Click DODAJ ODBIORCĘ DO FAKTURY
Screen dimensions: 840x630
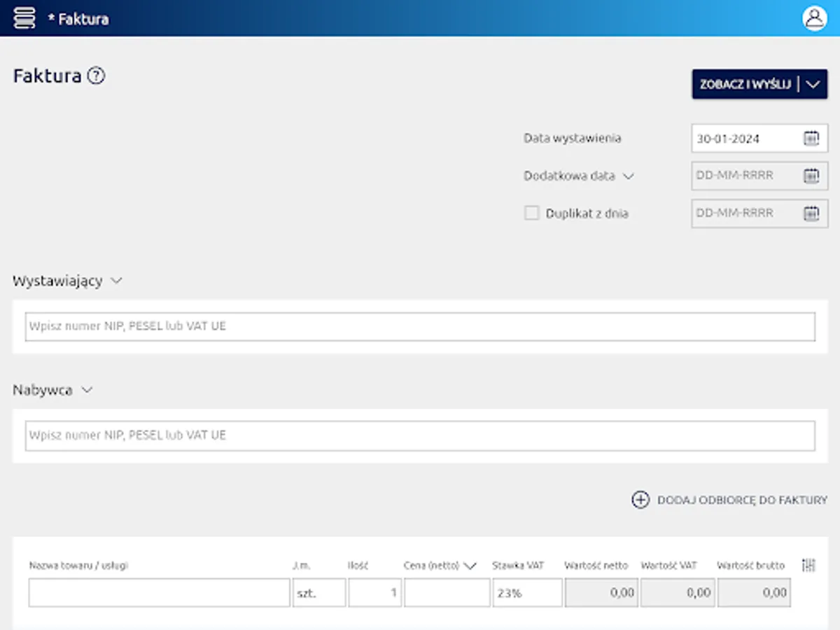(x=742, y=501)
